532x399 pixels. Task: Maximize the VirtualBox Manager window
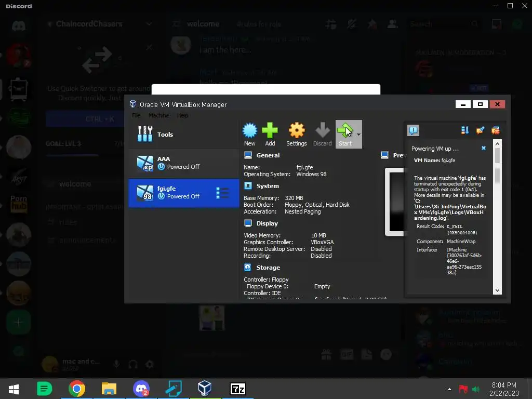click(x=480, y=104)
